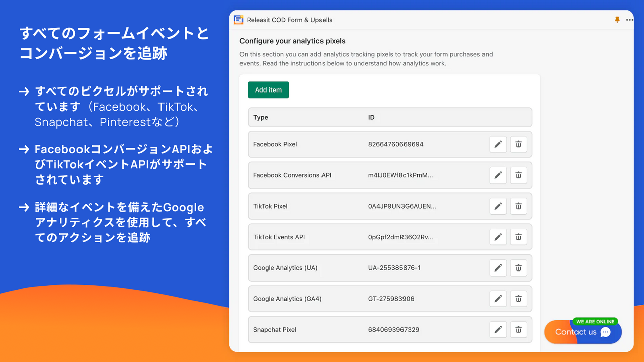Click the Type column header
The height and width of the screenshot is (362, 644).
(x=261, y=117)
